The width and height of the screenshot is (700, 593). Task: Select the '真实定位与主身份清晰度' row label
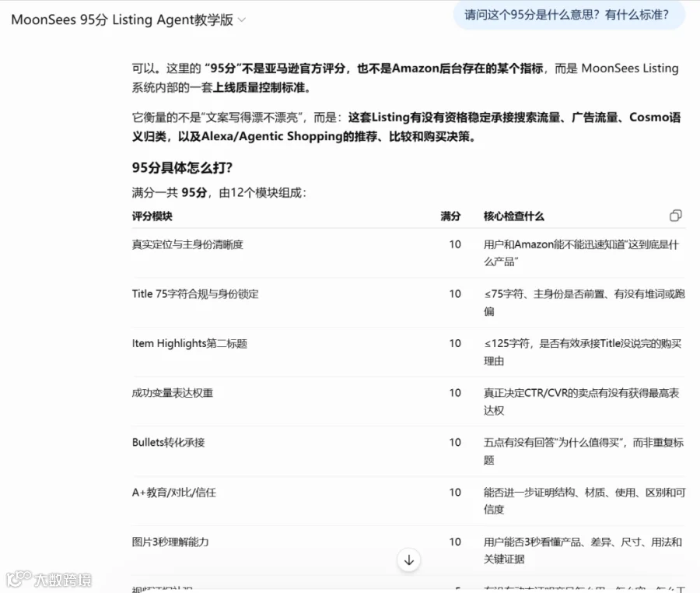[x=187, y=244]
